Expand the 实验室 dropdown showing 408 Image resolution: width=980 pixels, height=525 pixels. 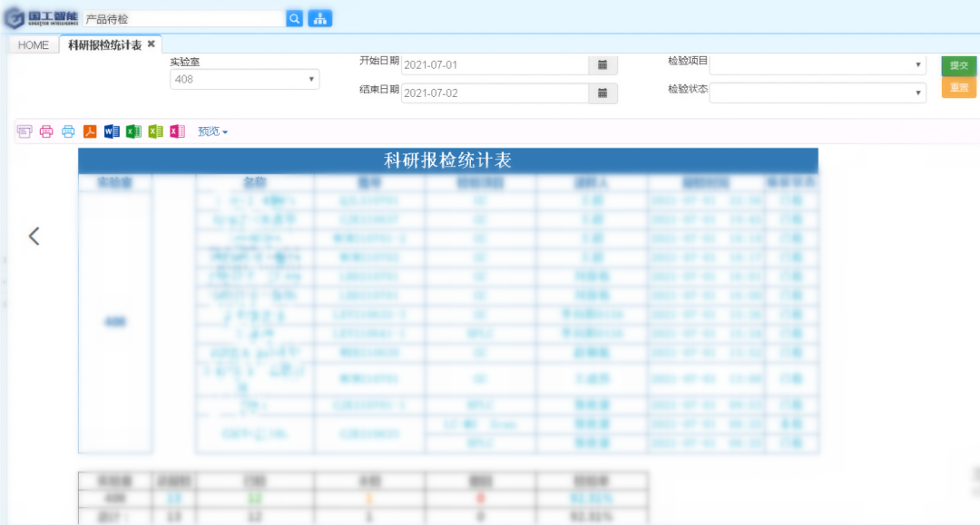coord(245,80)
